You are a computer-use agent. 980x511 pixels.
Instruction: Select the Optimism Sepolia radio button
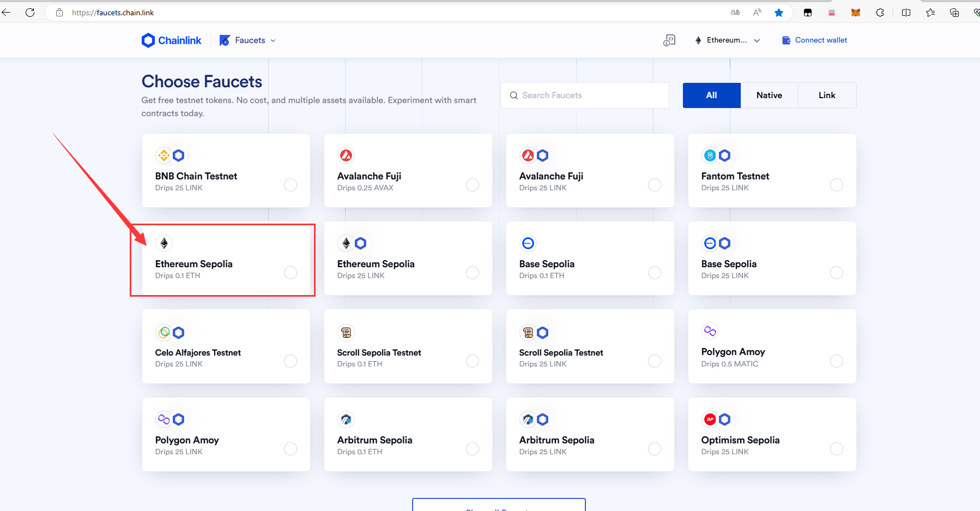click(x=837, y=449)
